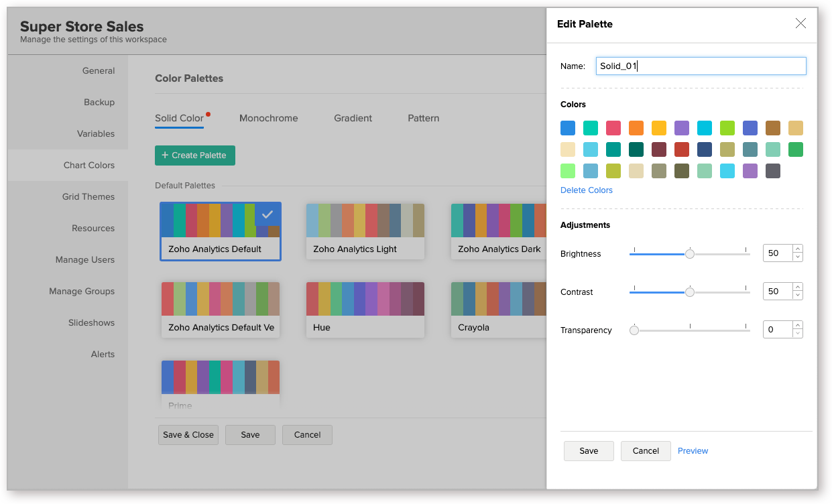The height and width of the screenshot is (504, 832).
Task: Click Save & Close in workspace settings
Action: pos(188,435)
